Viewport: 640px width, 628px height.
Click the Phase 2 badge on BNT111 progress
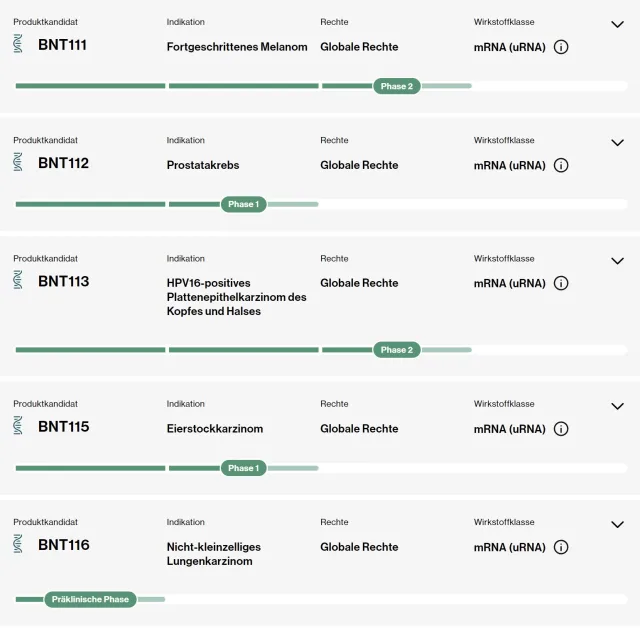(x=397, y=86)
